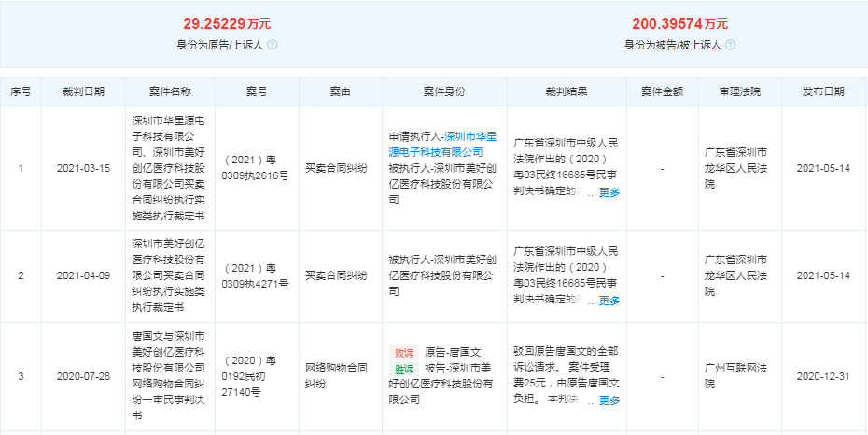The height and width of the screenshot is (435, 868).
Task: Click 裁判结果 column header
Action: [x=567, y=91]
